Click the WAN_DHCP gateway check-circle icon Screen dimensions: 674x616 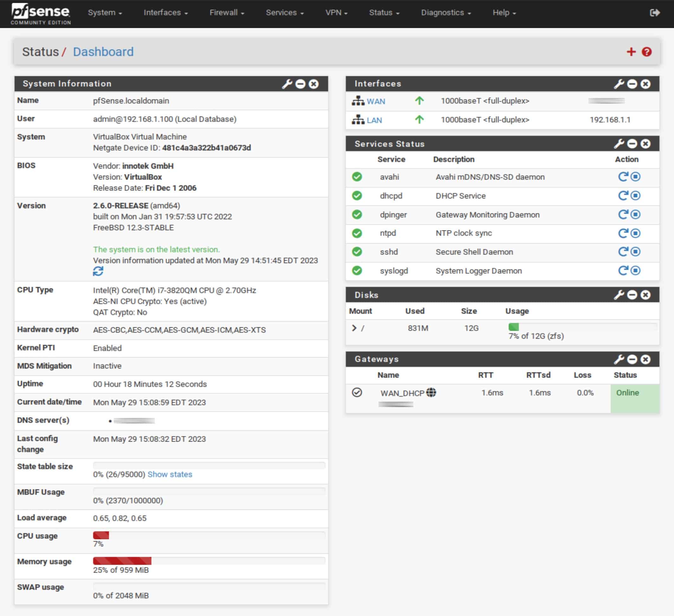tap(357, 392)
